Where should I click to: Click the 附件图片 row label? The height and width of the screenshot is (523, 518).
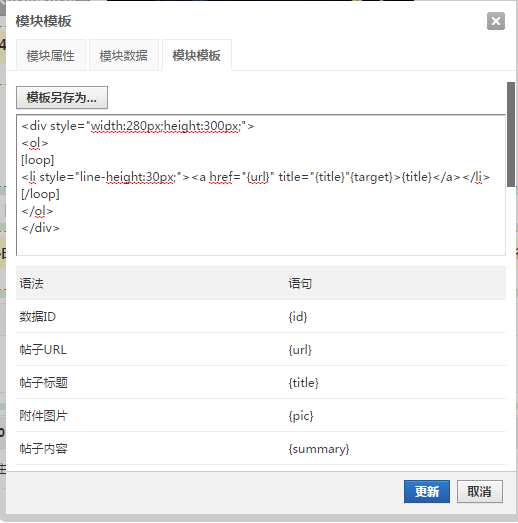44,416
